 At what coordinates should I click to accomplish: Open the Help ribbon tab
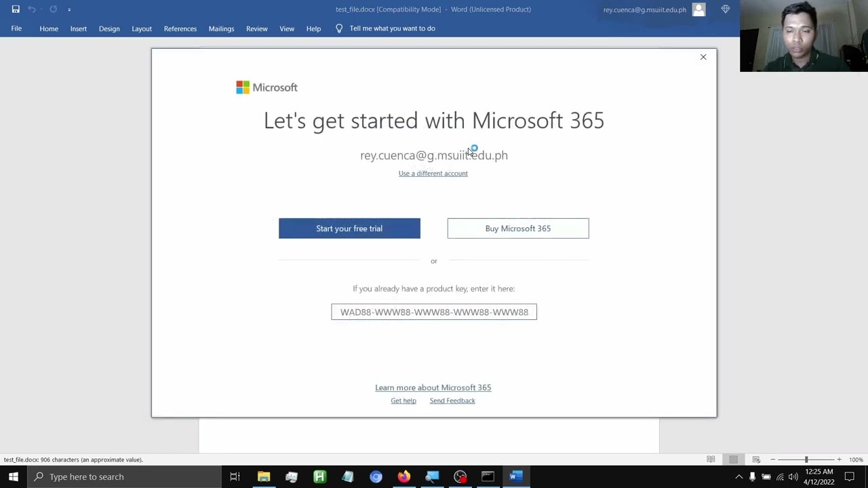tap(313, 28)
